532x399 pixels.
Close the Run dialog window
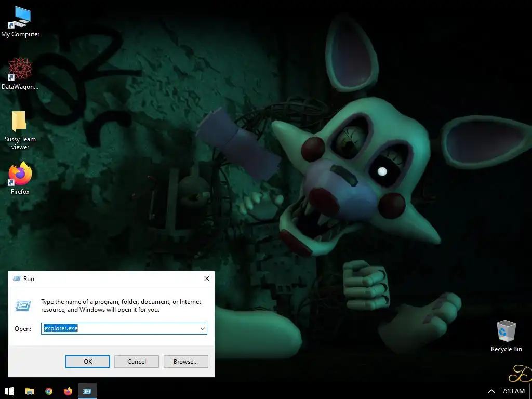point(207,278)
